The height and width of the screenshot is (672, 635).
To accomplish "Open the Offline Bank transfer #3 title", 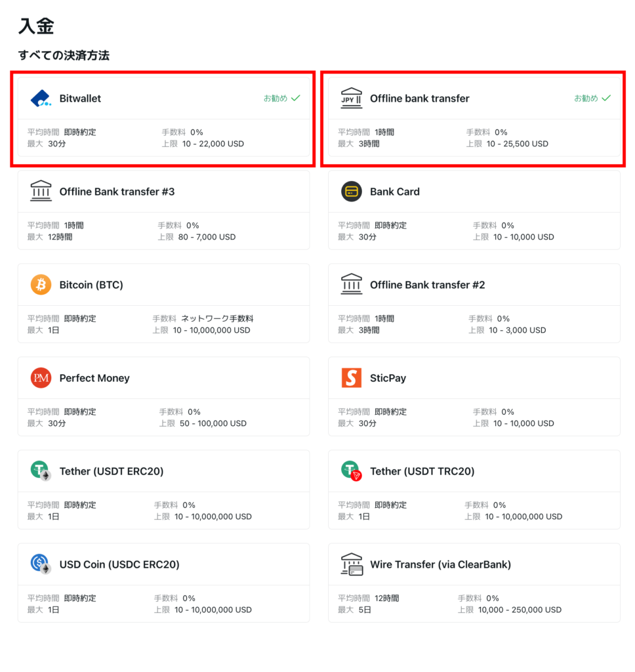I will pyautogui.click(x=117, y=192).
